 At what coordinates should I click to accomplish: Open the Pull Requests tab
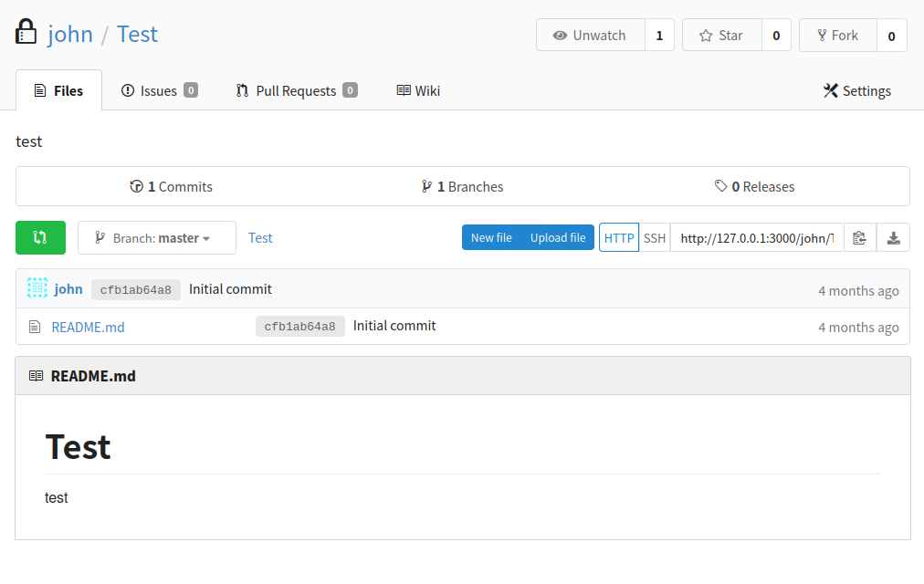pos(296,90)
